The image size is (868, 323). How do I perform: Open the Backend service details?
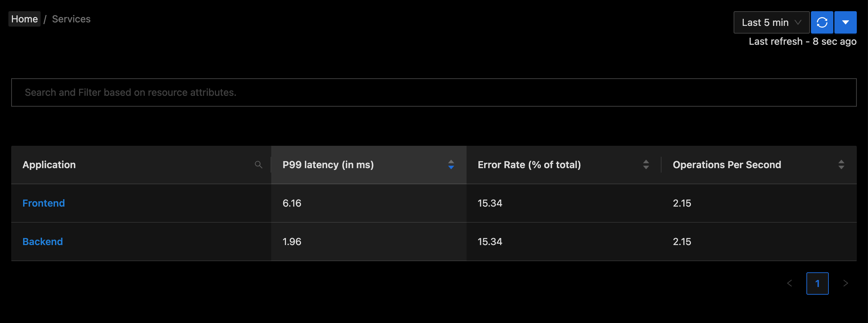pos(42,241)
